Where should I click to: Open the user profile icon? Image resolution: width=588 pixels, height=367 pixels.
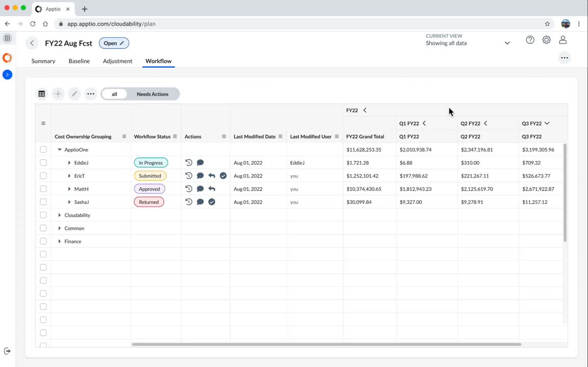pyautogui.click(x=563, y=40)
